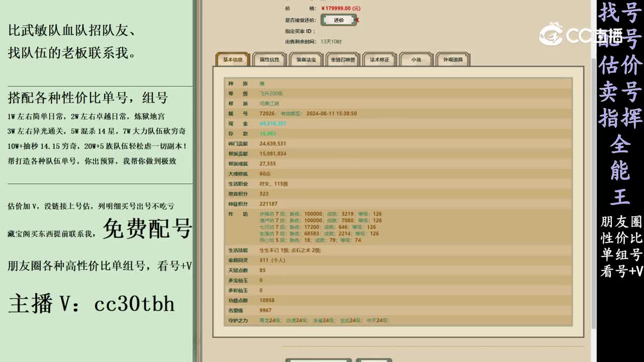Click the 师徒积分 value 221187

268,204
